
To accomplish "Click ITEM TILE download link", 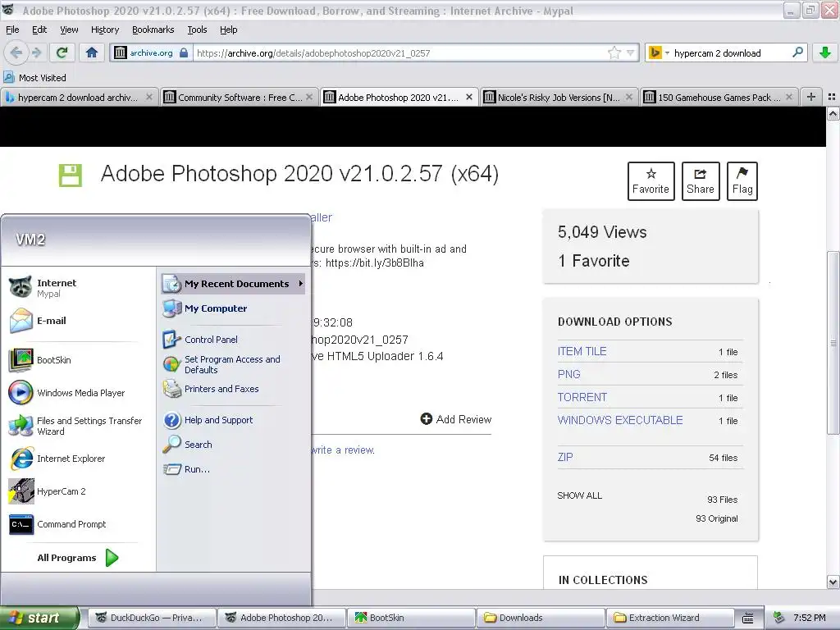I will [x=582, y=351].
